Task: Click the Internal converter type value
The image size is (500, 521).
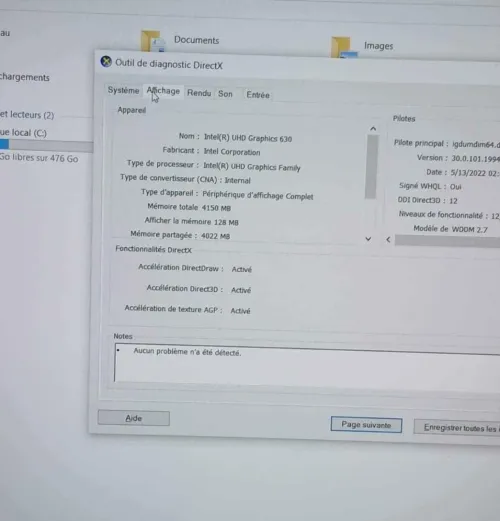Action: tap(237, 180)
